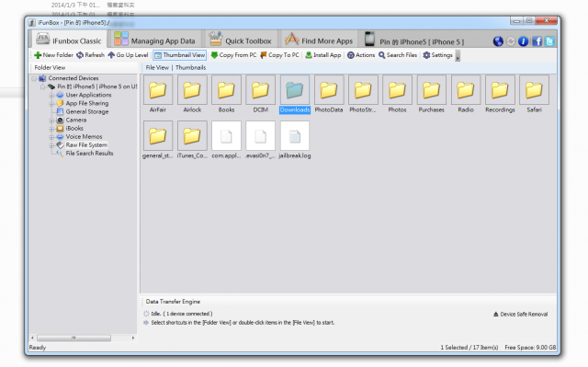The height and width of the screenshot is (367, 588).
Task: Select Raw File System in tree
Action: tap(86, 144)
